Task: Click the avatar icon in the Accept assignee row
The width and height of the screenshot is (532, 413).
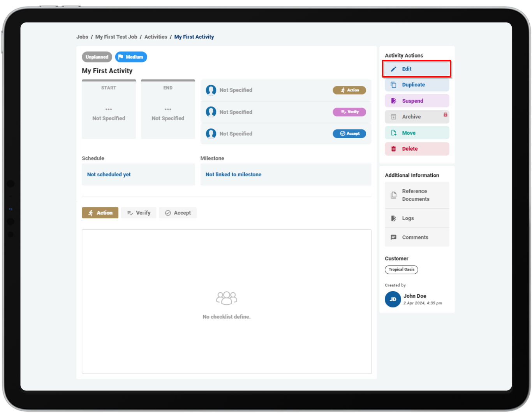Action: 211,134
